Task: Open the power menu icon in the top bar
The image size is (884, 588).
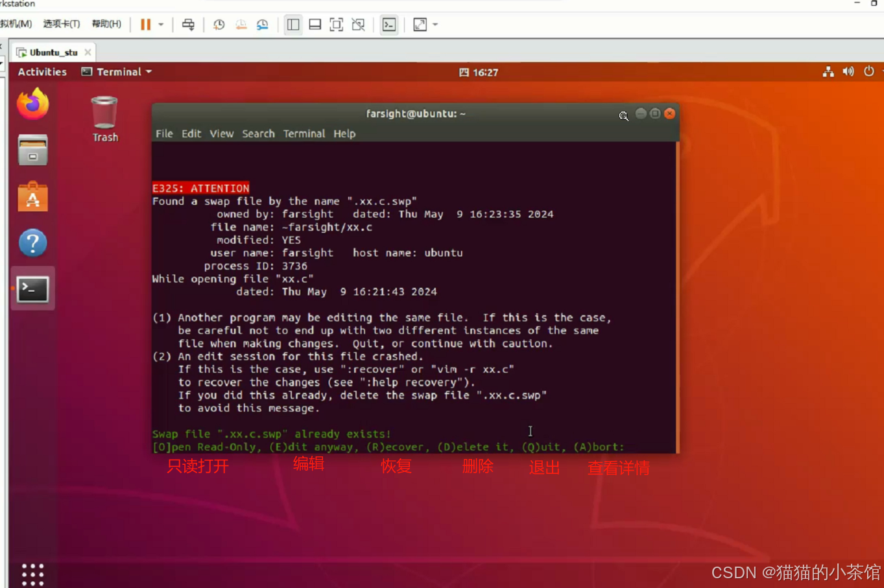Action: (x=869, y=72)
